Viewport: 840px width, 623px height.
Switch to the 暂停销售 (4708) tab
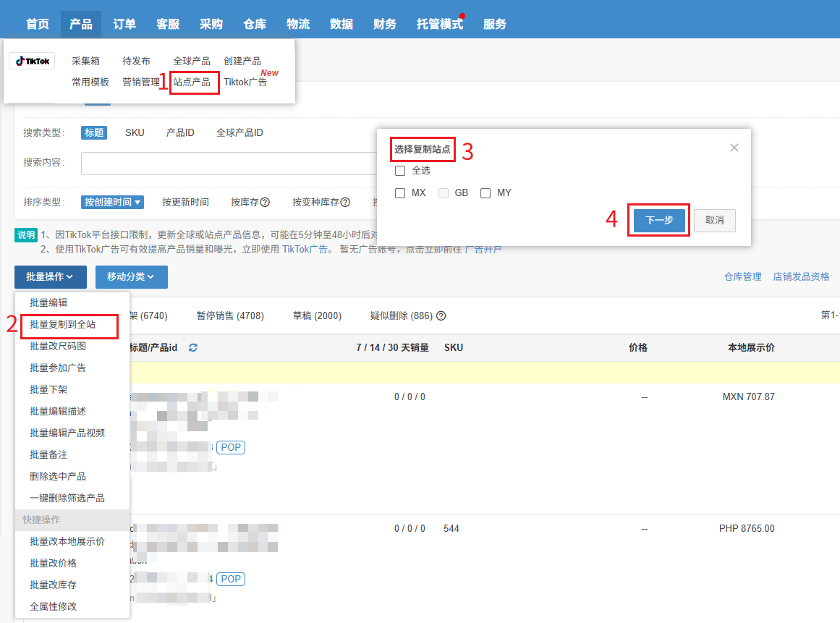tap(230, 316)
